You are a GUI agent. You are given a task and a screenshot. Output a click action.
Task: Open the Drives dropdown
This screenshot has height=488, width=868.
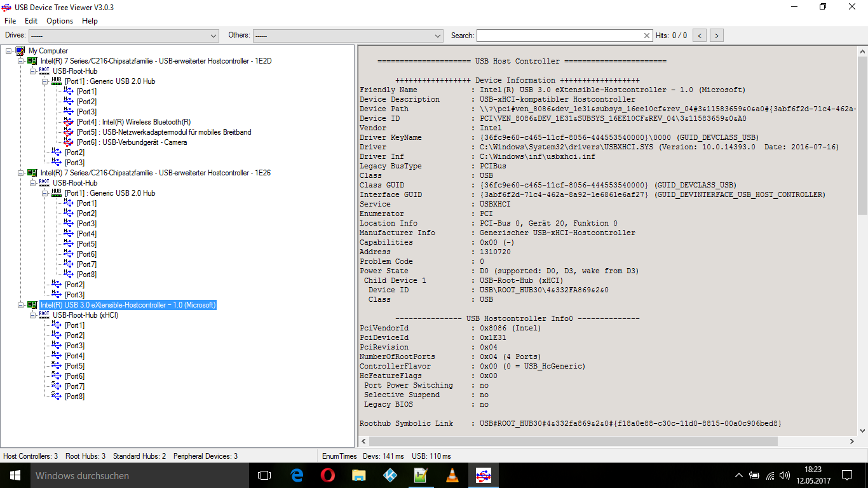(123, 36)
